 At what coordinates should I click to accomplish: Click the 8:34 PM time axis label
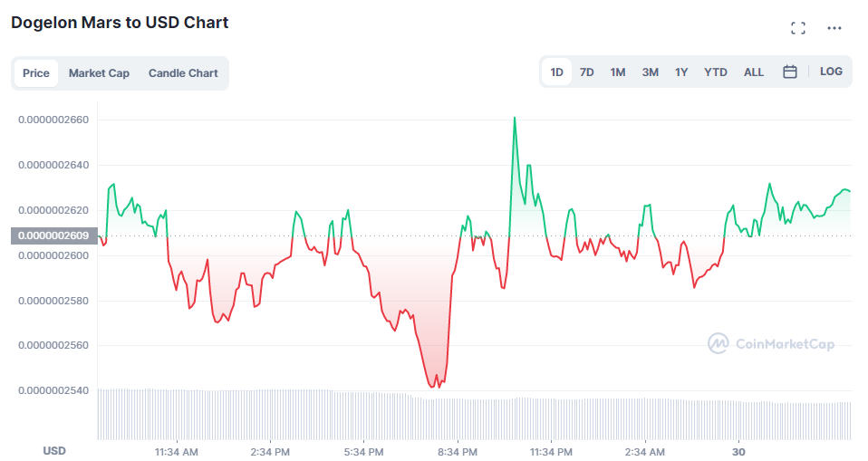[x=458, y=452]
